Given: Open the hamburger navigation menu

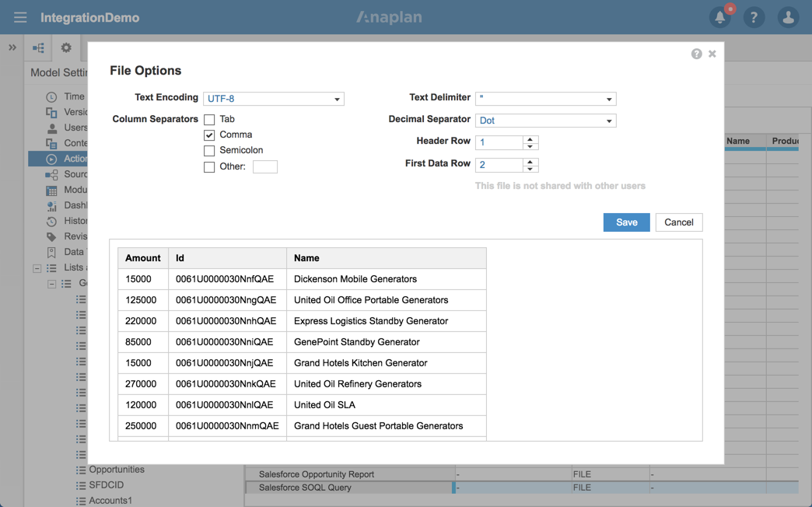Looking at the screenshot, I should [20, 18].
